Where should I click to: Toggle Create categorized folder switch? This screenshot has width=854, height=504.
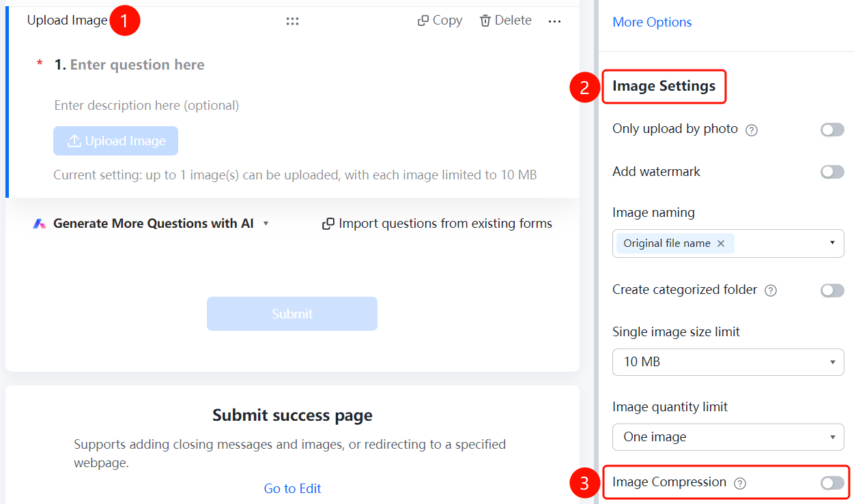[x=832, y=291]
